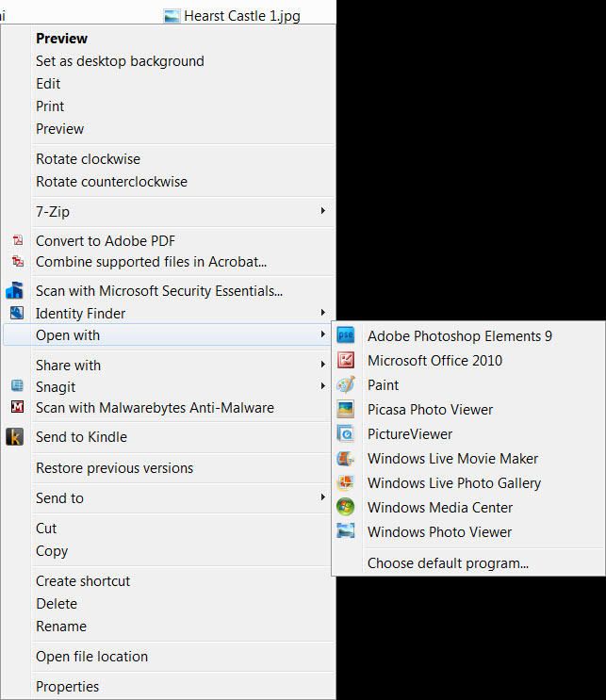Click the Windows Live Photo Gallery icon

[346, 482]
